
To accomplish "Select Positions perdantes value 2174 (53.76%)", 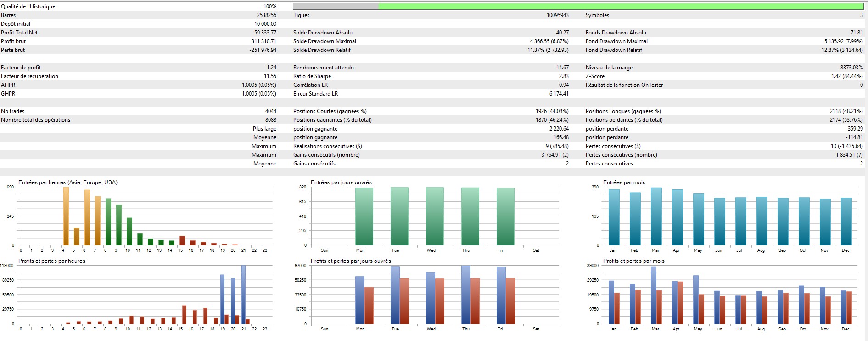I will point(846,120).
